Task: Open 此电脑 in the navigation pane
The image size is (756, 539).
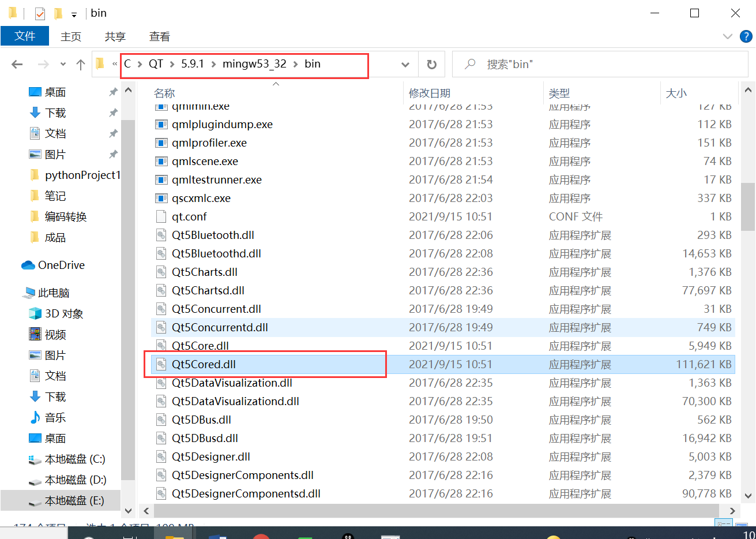Action: click(x=51, y=293)
